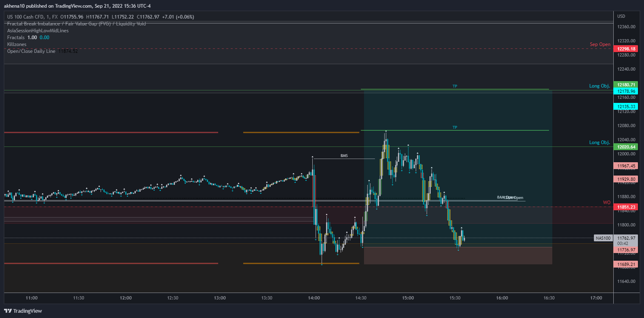
Task: Click the 16:30 time axis label
Action: tap(549, 298)
